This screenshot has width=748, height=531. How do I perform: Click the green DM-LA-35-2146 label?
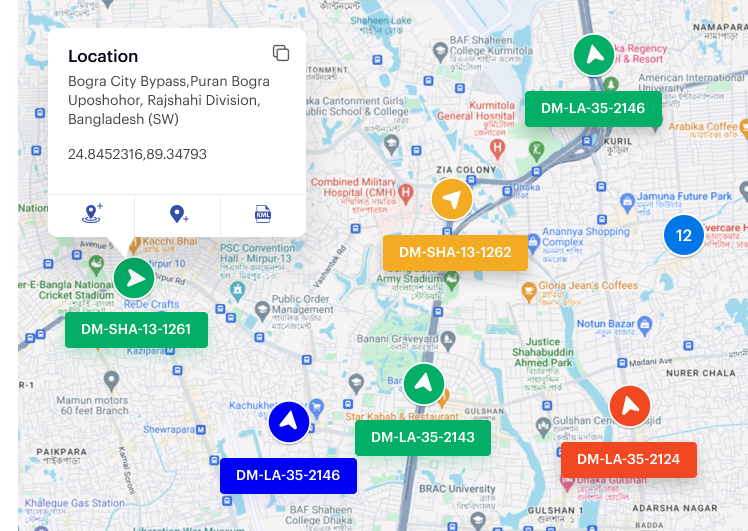(x=593, y=109)
